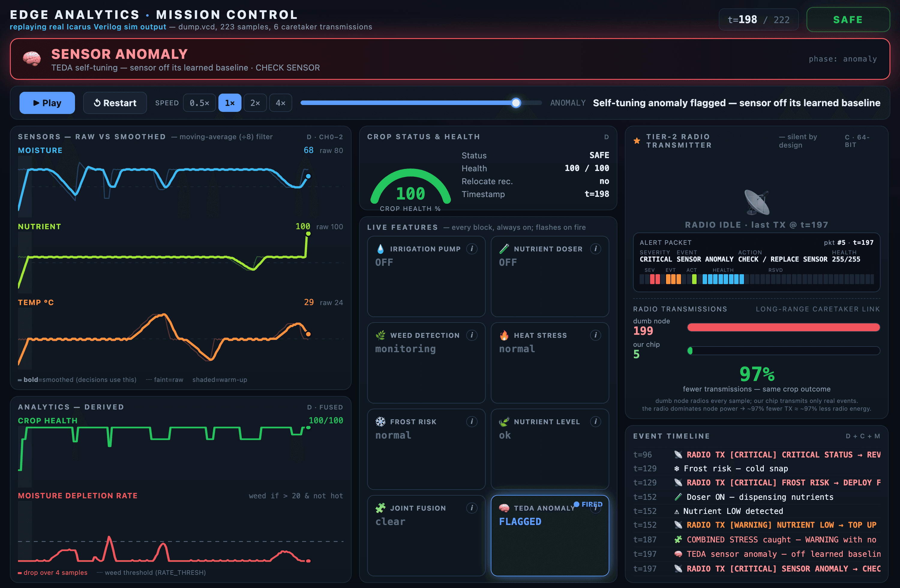
Task: Click the Temp smoothed value 29
Action: pos(309,302)
